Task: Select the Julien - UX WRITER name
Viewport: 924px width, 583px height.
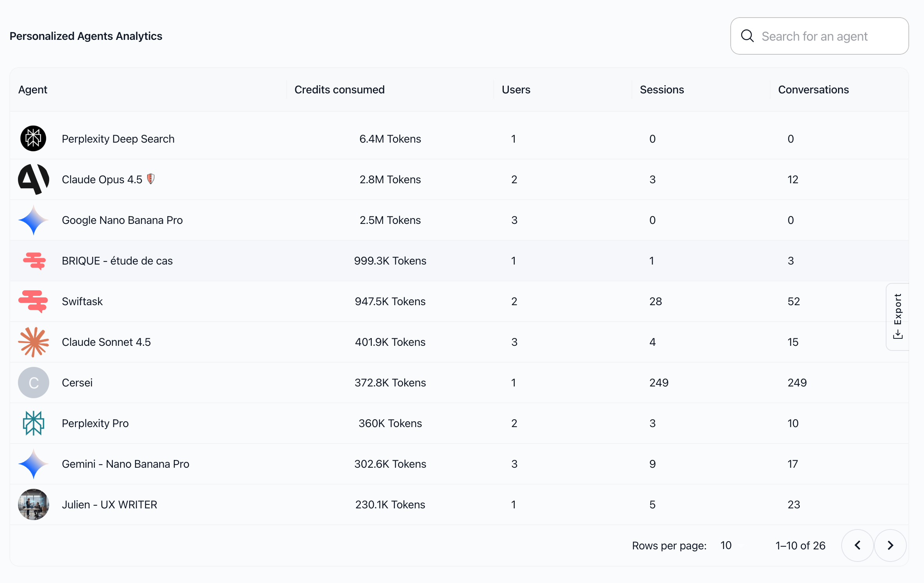Action: 110,504
